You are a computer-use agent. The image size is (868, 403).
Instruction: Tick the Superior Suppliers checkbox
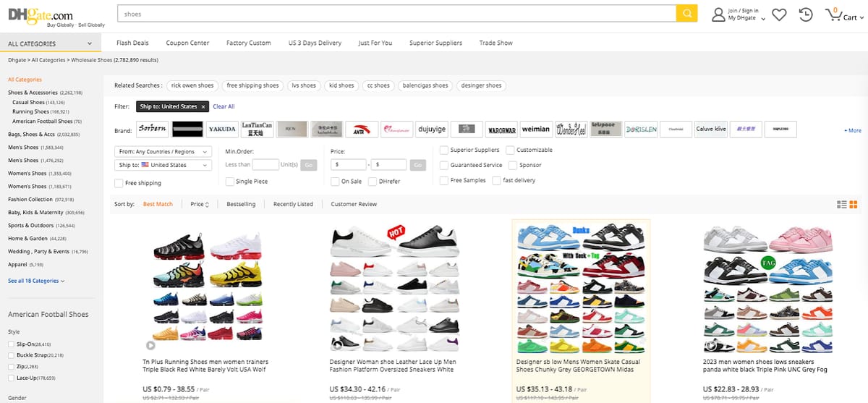click(444, 150)
